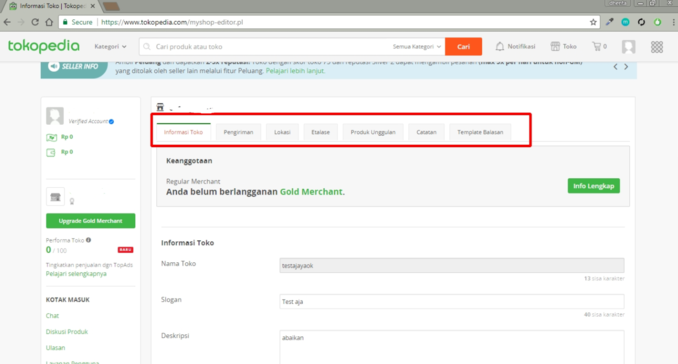
Task: Open the Pelajari selengkapnya link
Action: pyautogui.click(x=76, y=274)
